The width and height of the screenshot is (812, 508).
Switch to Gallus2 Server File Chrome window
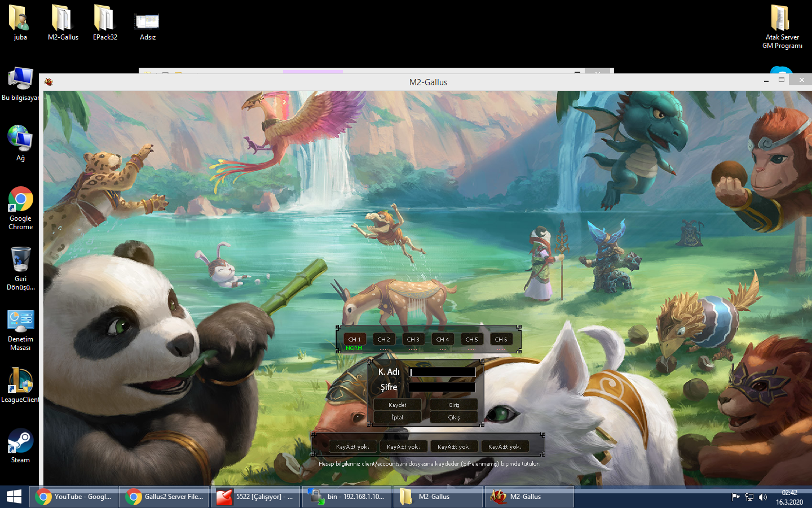[164, 497]
